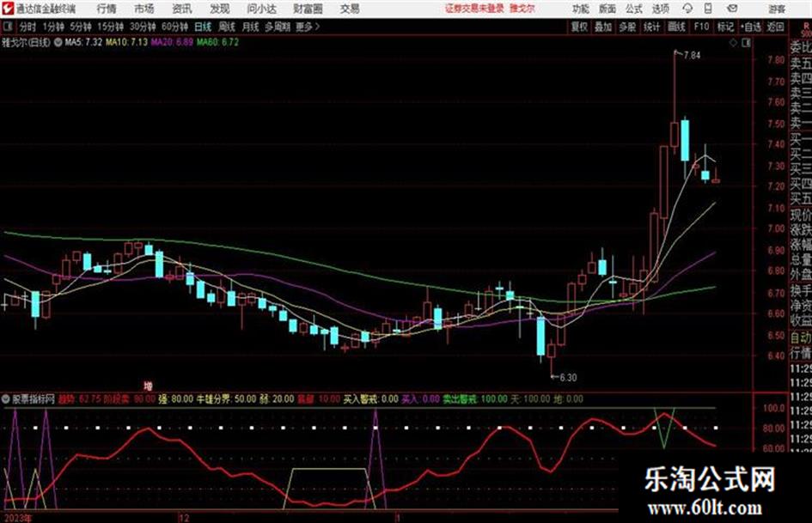Click the 多股 multi-stock button
This screenshot has height=523, width=812.
[x=627, y=27]
